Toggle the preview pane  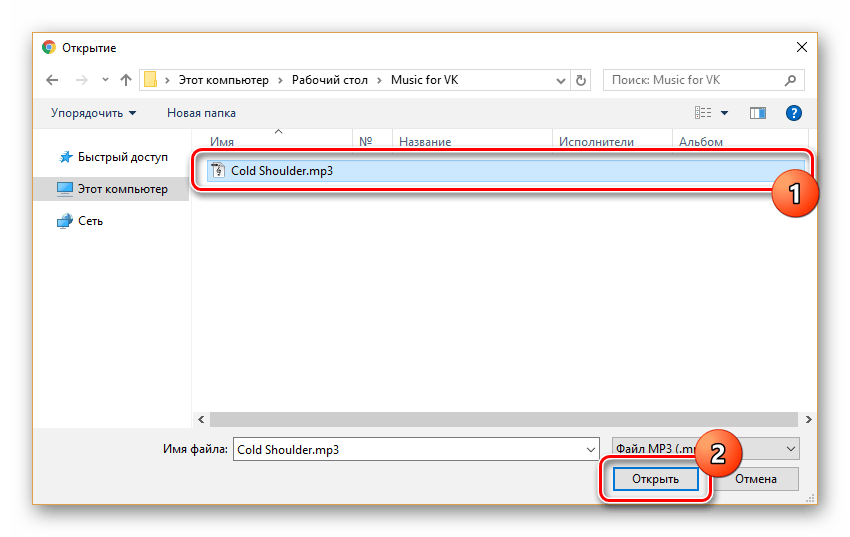point(758,113)
